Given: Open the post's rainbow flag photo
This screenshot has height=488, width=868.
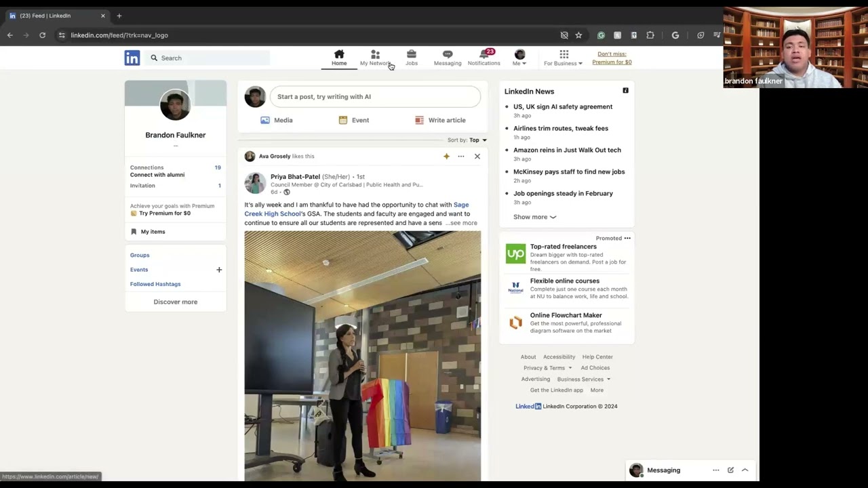Looking at the screenshot, I should 363,356.
